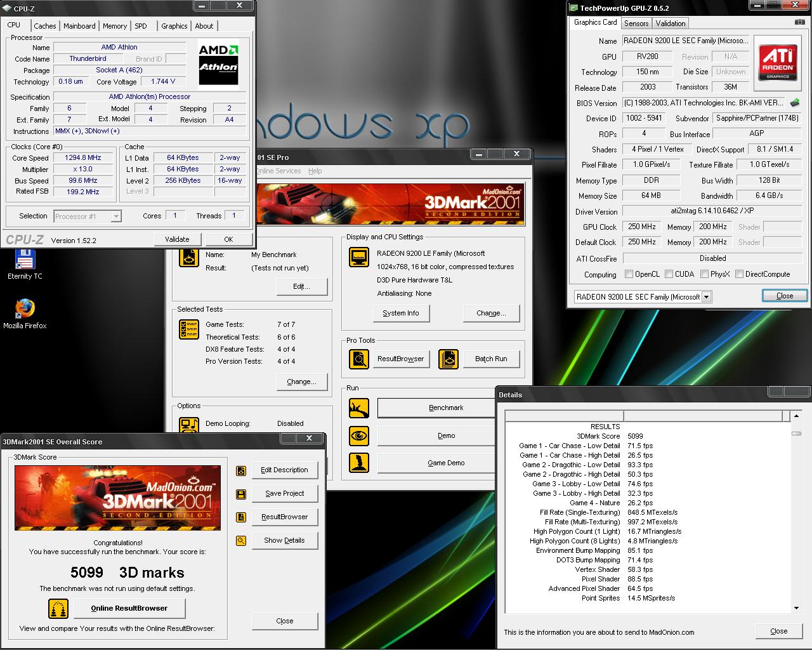
Task: Close the Details window with Close button
Action: click(x=778, y=631)
